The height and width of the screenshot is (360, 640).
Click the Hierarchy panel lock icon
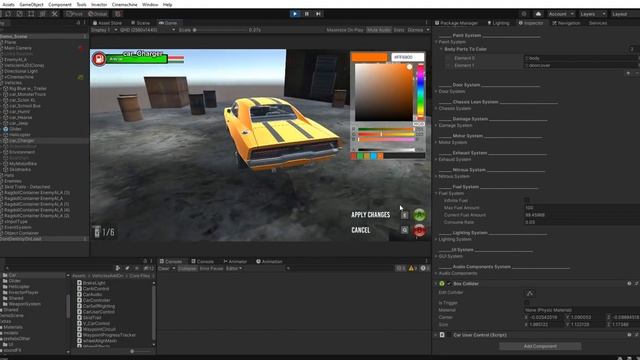click(78, 23)
